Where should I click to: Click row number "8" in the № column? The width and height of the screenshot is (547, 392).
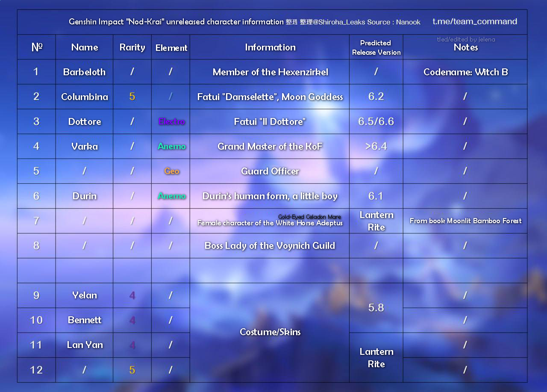(x=36, y=245)
